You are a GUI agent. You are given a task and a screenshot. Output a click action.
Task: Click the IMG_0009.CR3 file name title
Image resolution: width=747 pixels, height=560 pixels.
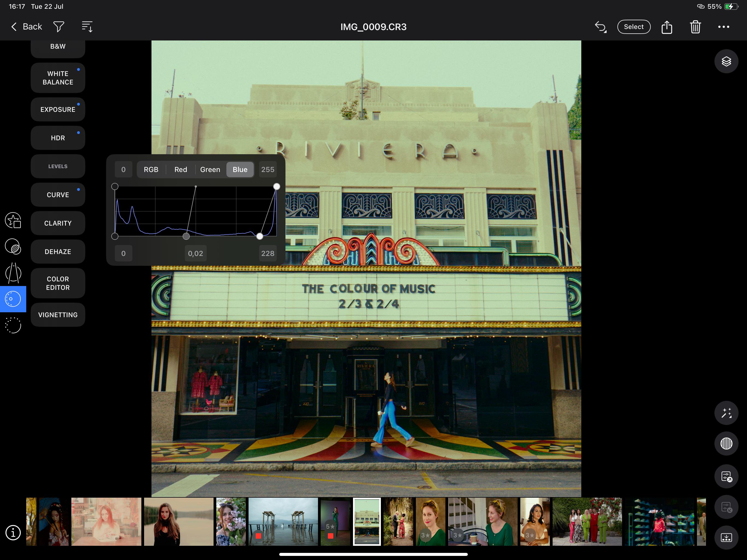(x=373, y=27)
